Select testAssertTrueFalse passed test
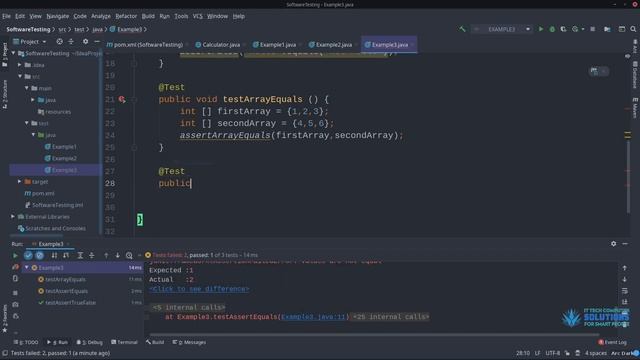Screen dimensions: 640x360 coord(70,303)
